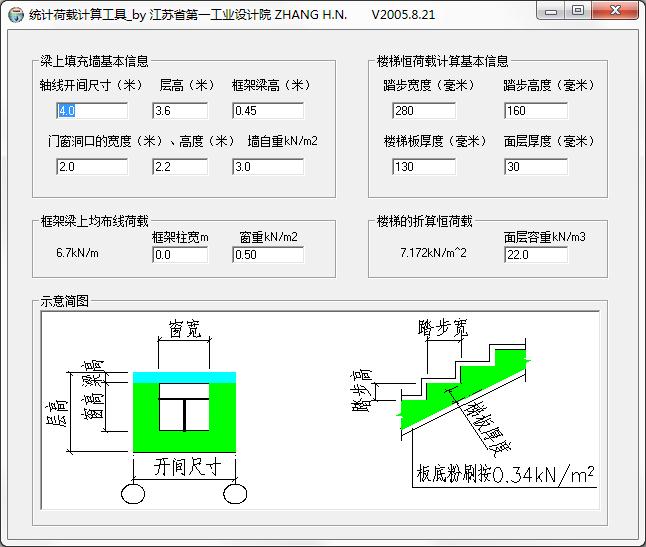Click the '面层容重kN/m3' label
This screenshot has width=646, height=547.
coord(544,237)
